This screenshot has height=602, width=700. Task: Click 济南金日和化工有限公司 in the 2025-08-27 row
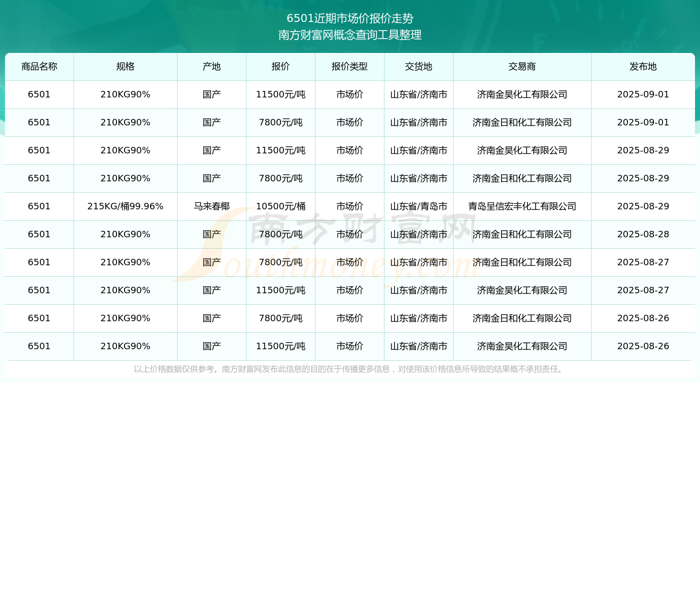[x=522, y=262]
